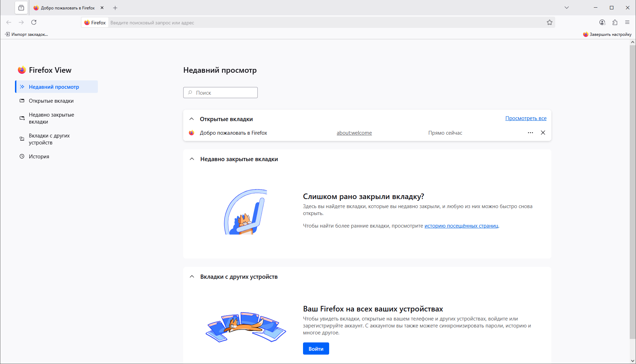The width and height of the screenshot is (636, 364).
Task: Collapse the 'Недавно закрытые вкладки' section
Action: 192,159
